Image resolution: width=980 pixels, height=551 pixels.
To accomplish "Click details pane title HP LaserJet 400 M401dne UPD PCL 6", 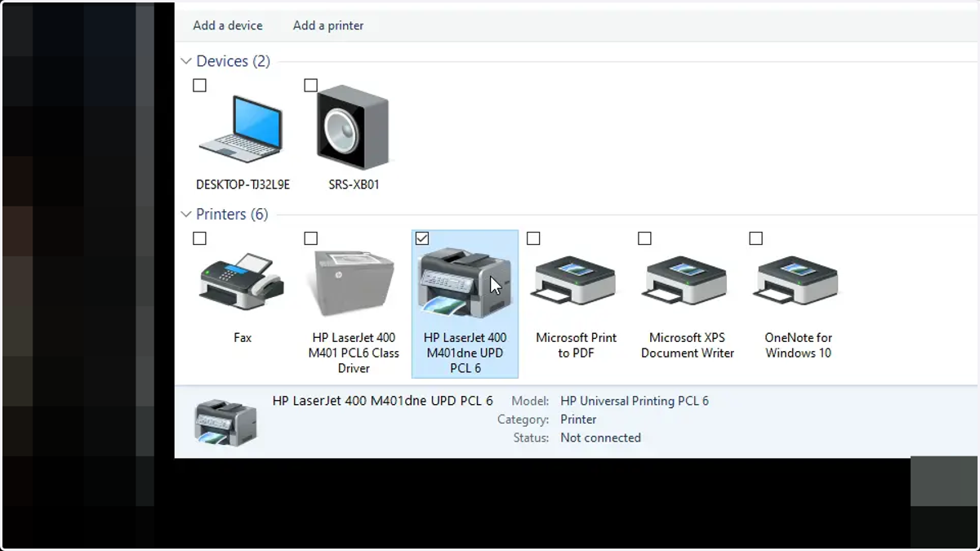I will pos(382,401).
